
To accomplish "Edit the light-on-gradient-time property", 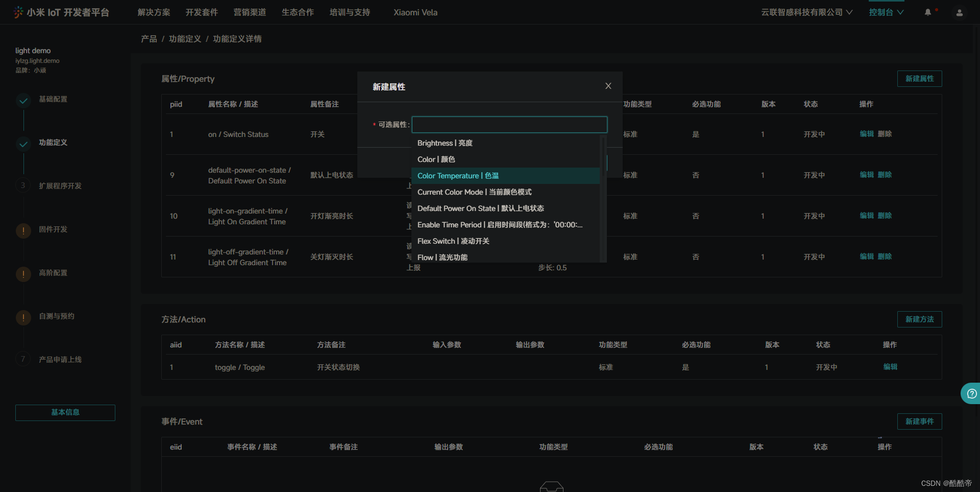I will pyautogui.click(x=867, y=216).
